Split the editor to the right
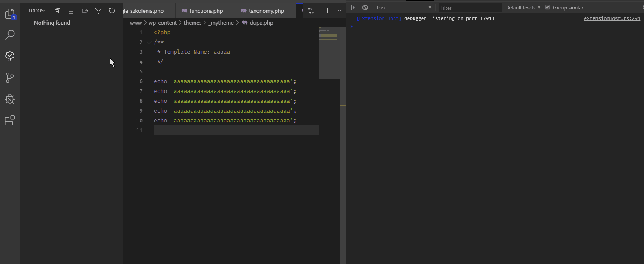This screenshot has width=644, height=264. [x=325, y=11]
